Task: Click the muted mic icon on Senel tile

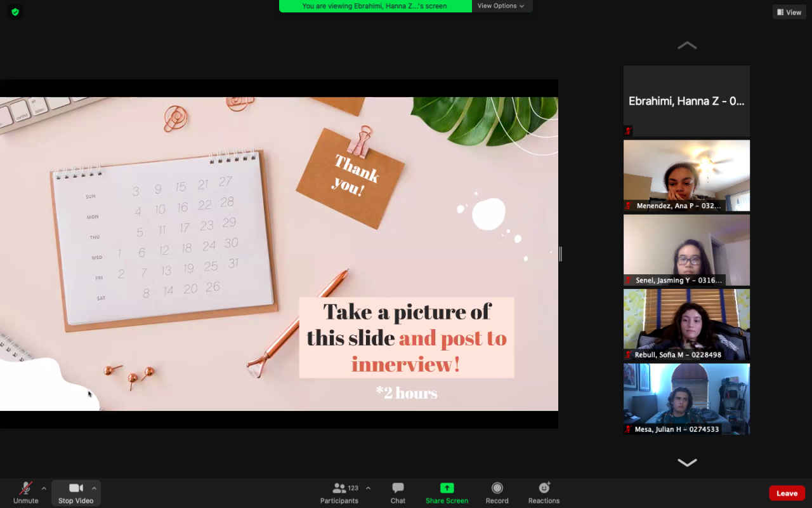Action: coord(629,280)
